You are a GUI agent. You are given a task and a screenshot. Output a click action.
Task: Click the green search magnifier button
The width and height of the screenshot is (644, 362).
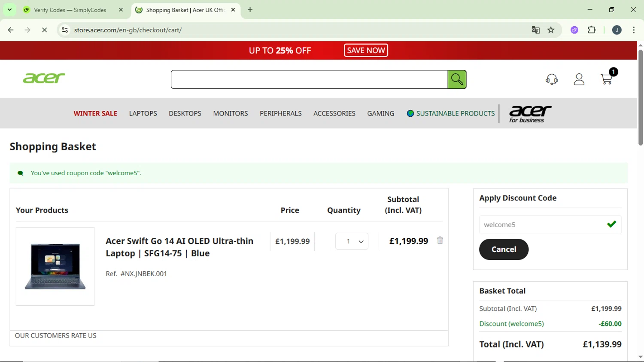click(x=457, y=79)
